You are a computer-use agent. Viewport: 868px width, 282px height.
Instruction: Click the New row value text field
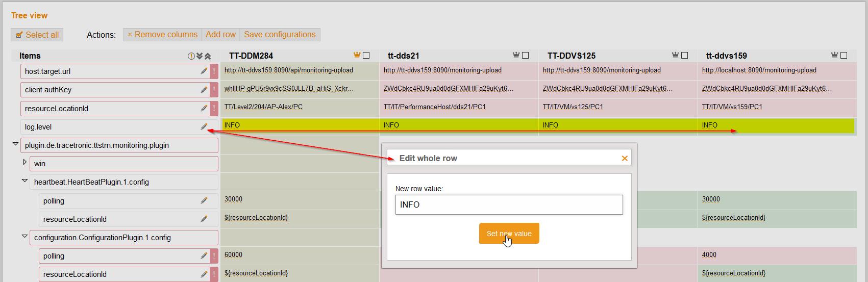pyautogui.click(x=509, y=205)
